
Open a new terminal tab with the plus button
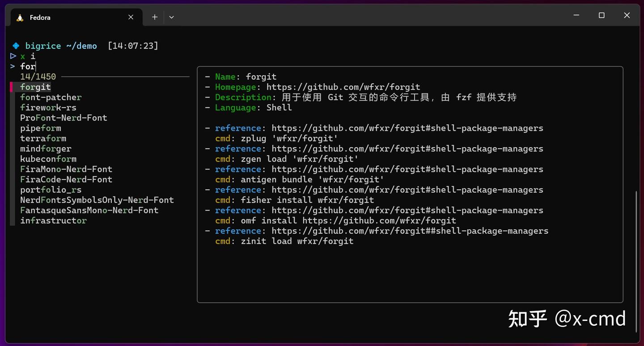coord(155,17)
